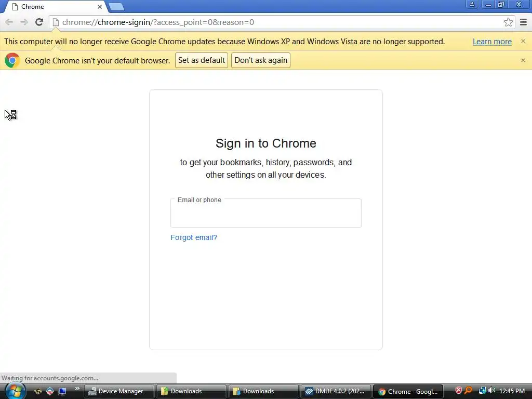Image resolution: width=532 pixels, height=399 pixels.
Task: Click the red security shield tray icon
Action: 458,391
